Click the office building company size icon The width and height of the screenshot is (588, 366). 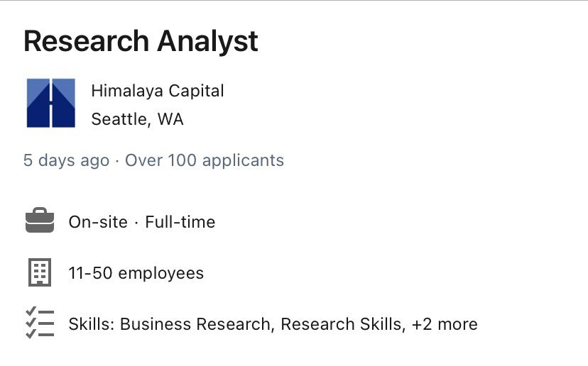[40, 272]
